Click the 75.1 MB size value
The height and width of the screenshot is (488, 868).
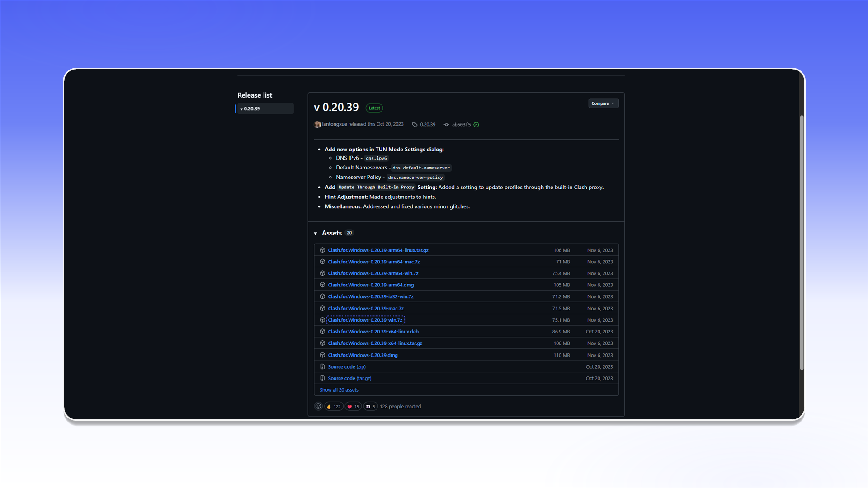click(x=561, y=320)
